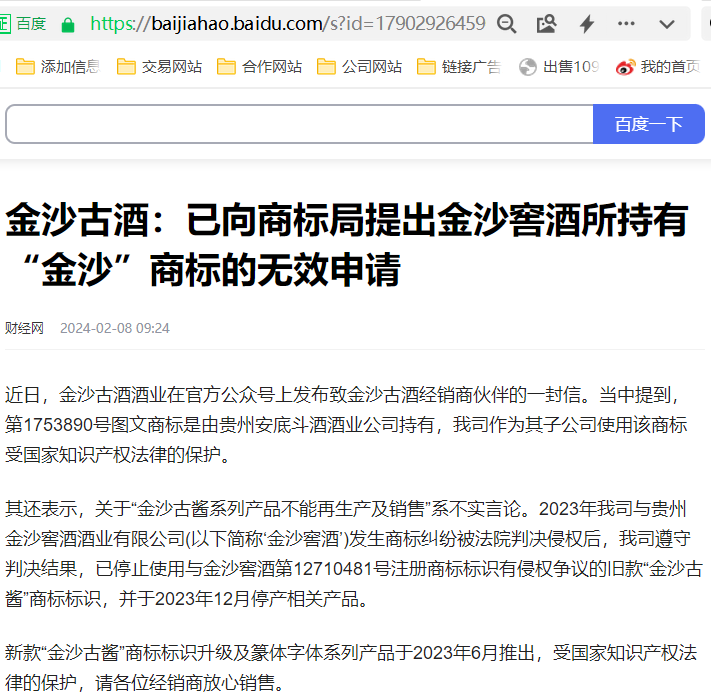
Task: Open the Weibo 我的首页 bookmark
Action: (x=658, y=67)
